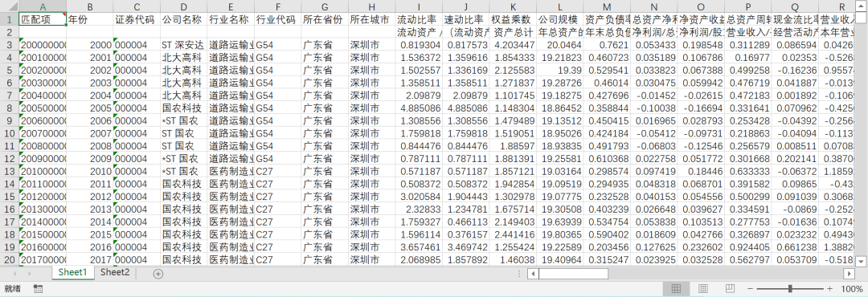Click cell A1 containing 匹配项
The image size is (868, 297).
43,18
